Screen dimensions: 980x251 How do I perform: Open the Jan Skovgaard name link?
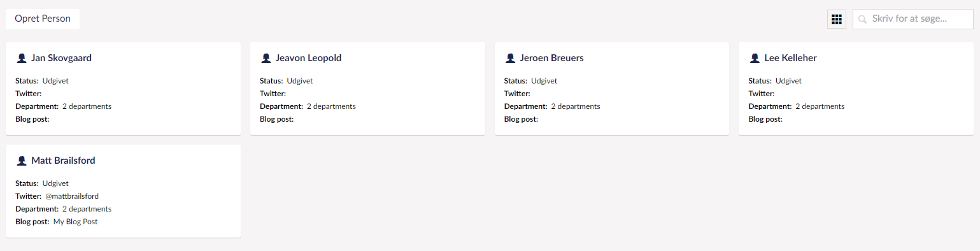coord(61,58)
